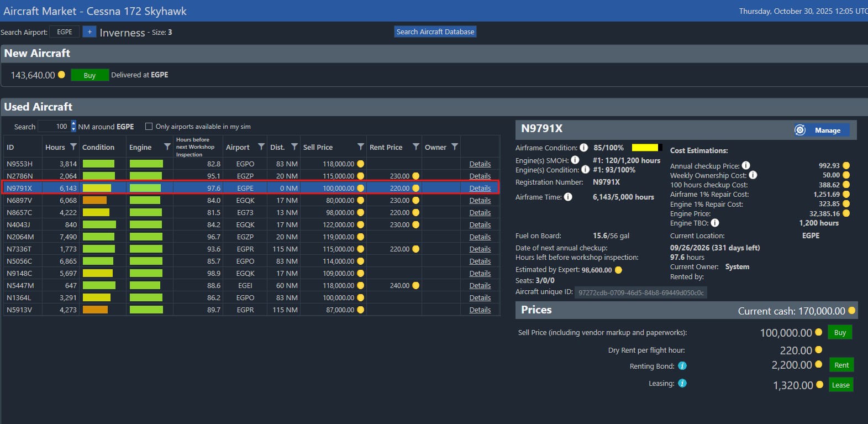Viewport: 868px width, 424px height.
Task: Click the Weekly Ownership Cost info icon
Action: coord(753,175)
